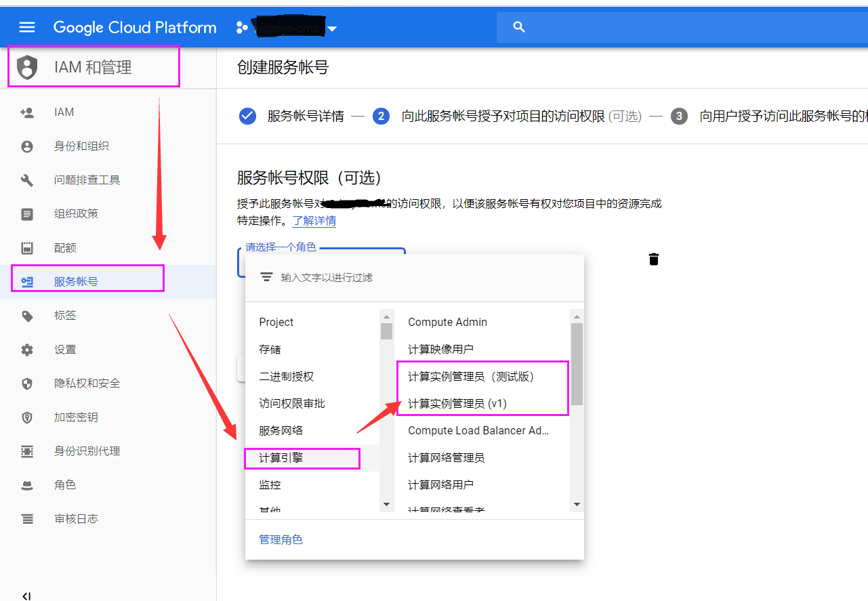The image size is (868, 601).
Task: Click the top search bar
Action: 682,27
